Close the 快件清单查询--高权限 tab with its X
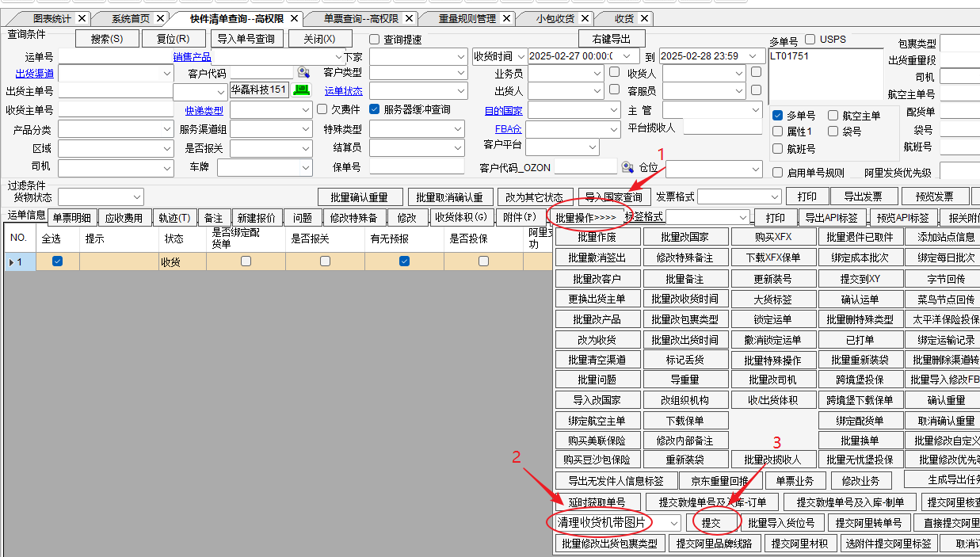This screenshot has height=557, width=980. [x=295, y=18]
